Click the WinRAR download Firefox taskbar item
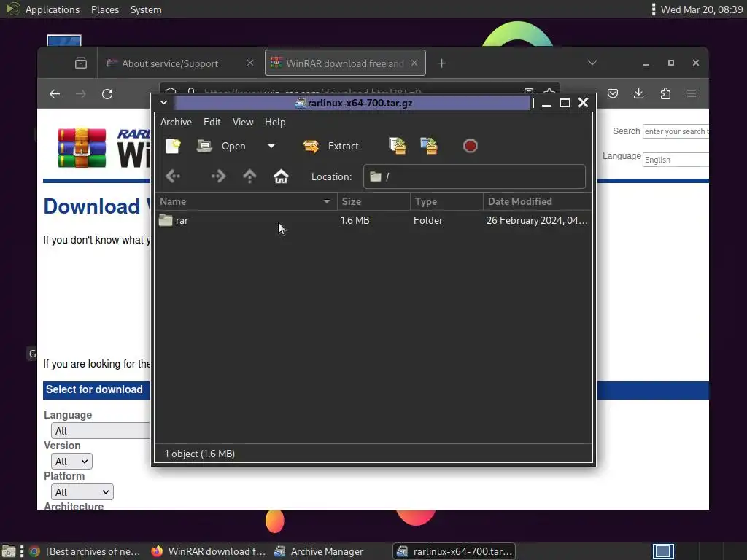The image size is (747, 560). tap(208, 551)
